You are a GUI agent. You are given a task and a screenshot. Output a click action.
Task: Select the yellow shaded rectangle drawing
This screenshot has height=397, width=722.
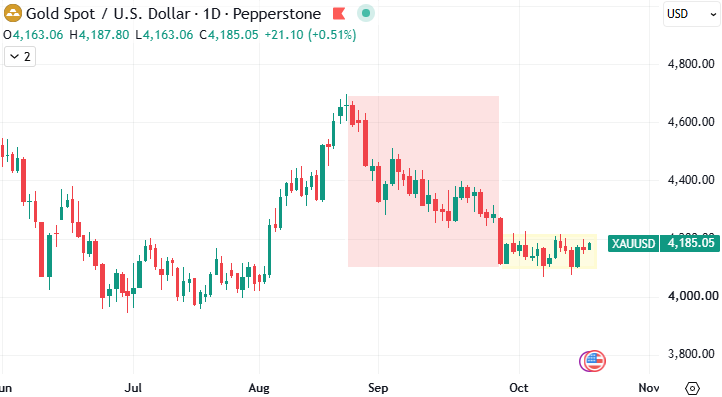(548, 251)
